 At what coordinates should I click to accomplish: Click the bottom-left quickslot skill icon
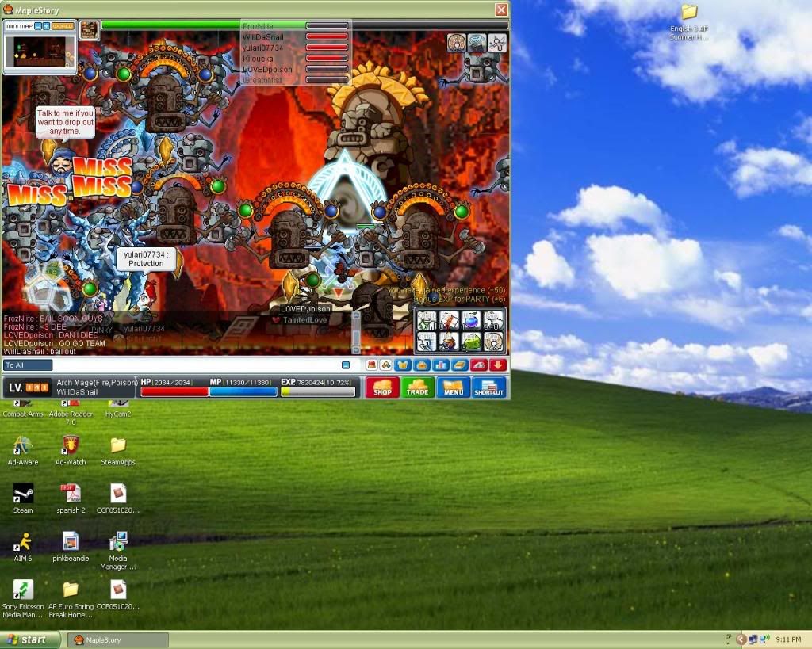(427, 342)
